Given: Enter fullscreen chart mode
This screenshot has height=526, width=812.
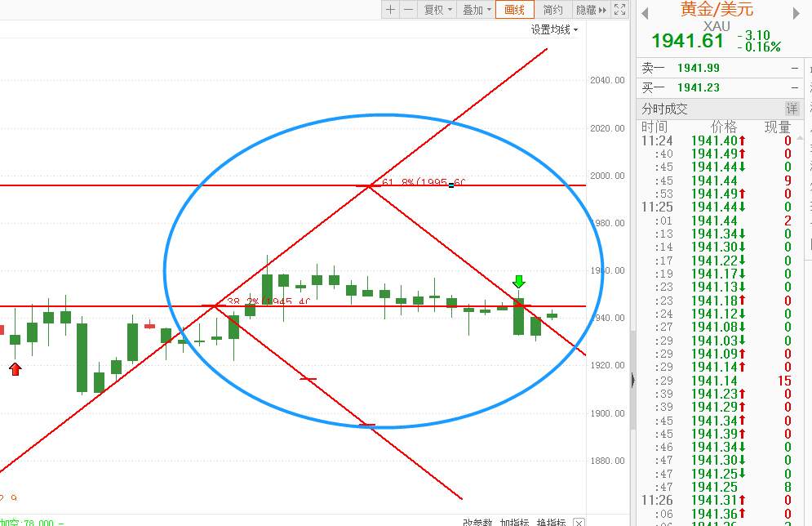Looking at the screenshot, I should pyautogui.click(x=620, y=9).
